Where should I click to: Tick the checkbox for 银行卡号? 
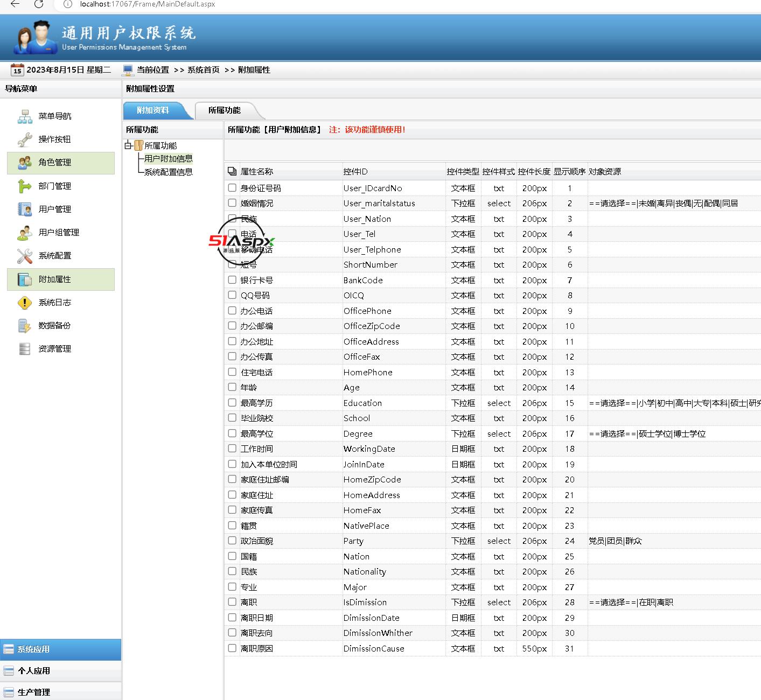[232, 280]
